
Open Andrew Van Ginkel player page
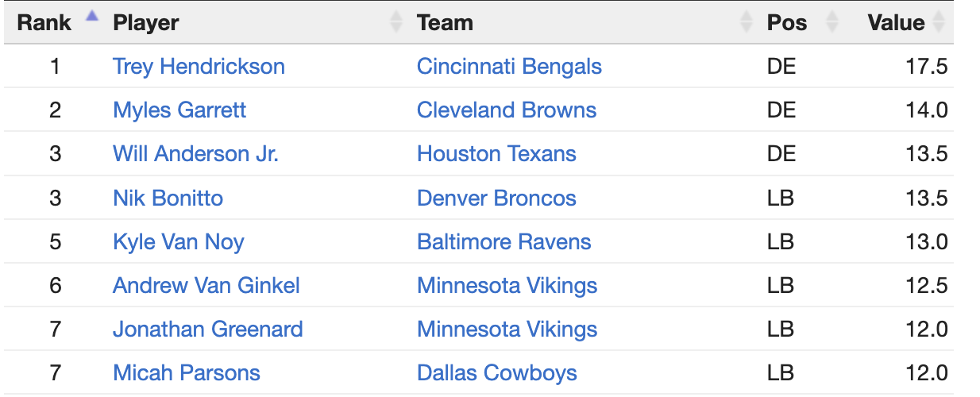[206, 285]
